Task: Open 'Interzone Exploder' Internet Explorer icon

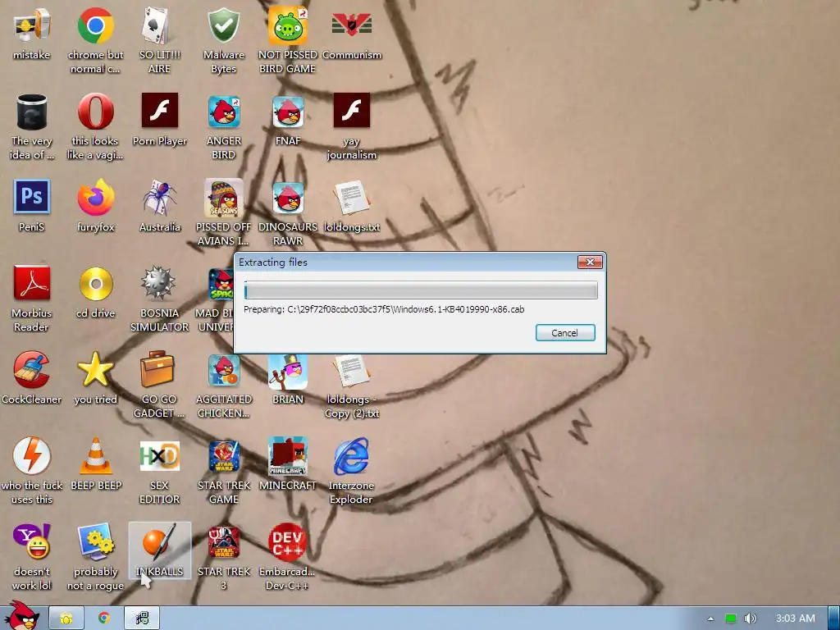Action: [351, 455]
